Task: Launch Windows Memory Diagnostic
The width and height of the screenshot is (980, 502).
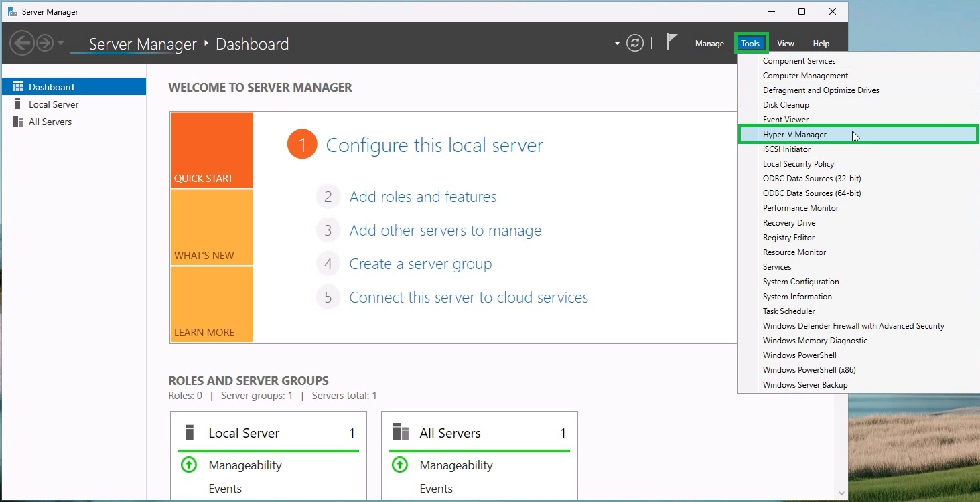Action: point(858,341)
